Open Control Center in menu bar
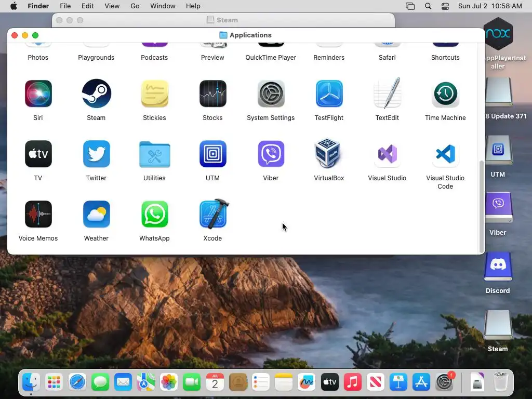Image resolution: width=532 pixels, height=399 pixels. click(445, 6)
